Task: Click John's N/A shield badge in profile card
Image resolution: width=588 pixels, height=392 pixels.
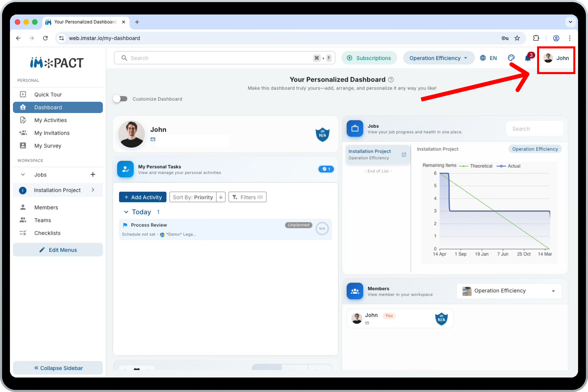Action: [322, 135]
